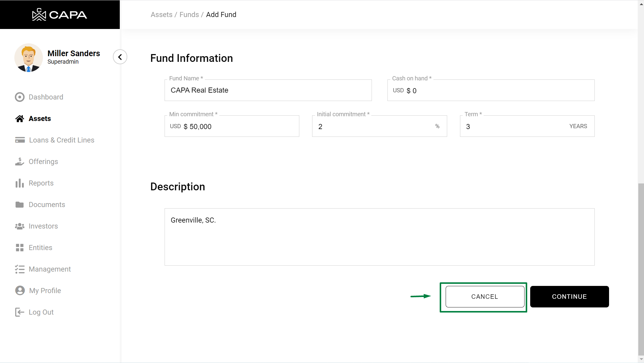This screenshot has height=363, width=644.
Task: Click the Log Out arrow icon
Action: click(x=20, y=312)
